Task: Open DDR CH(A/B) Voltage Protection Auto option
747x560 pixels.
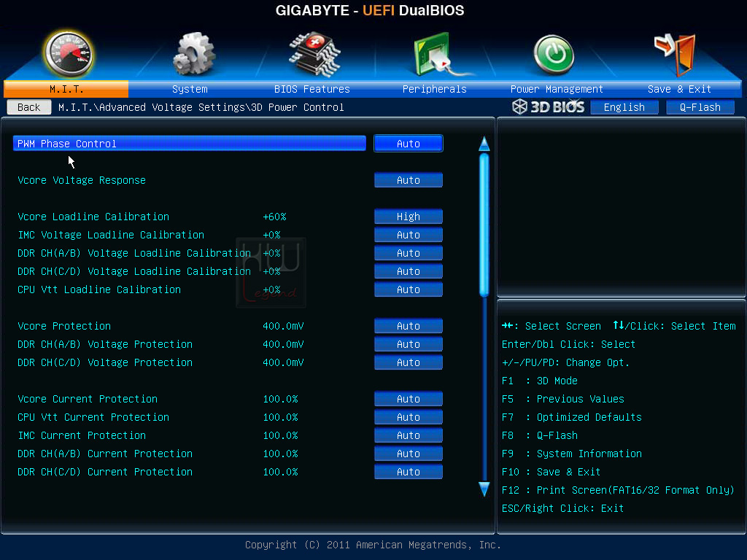Action: (409, 344)
